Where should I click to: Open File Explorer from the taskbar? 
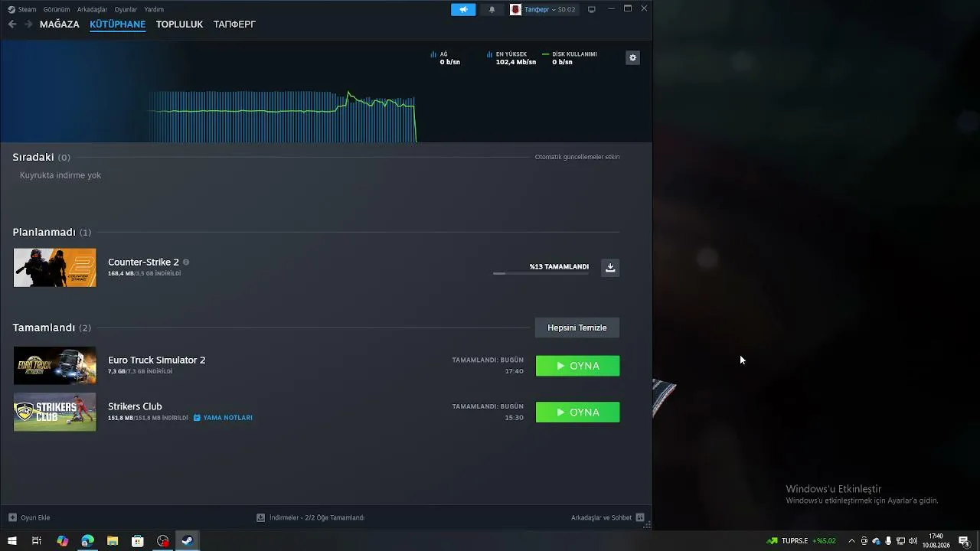pyautogui.click(x=113, y=541)
